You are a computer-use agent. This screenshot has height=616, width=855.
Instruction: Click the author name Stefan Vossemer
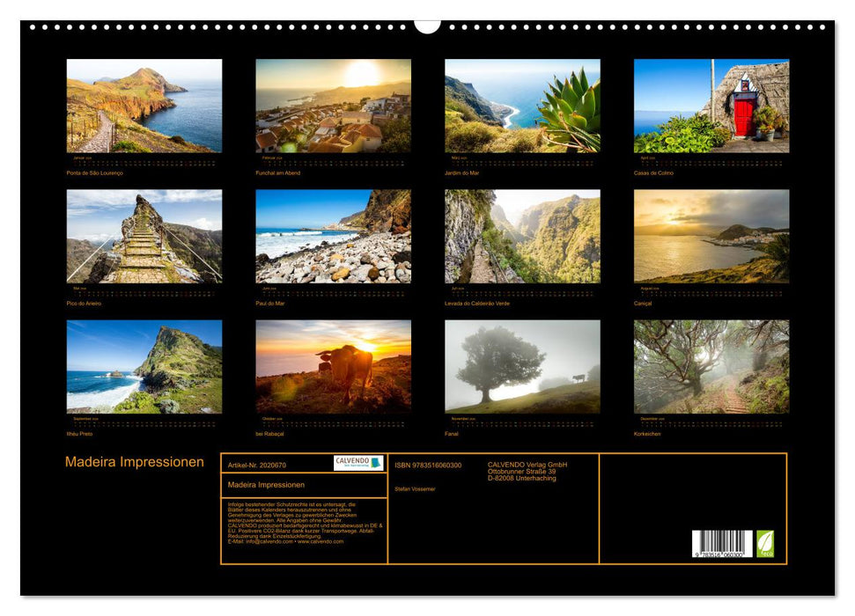pos(416,488)
